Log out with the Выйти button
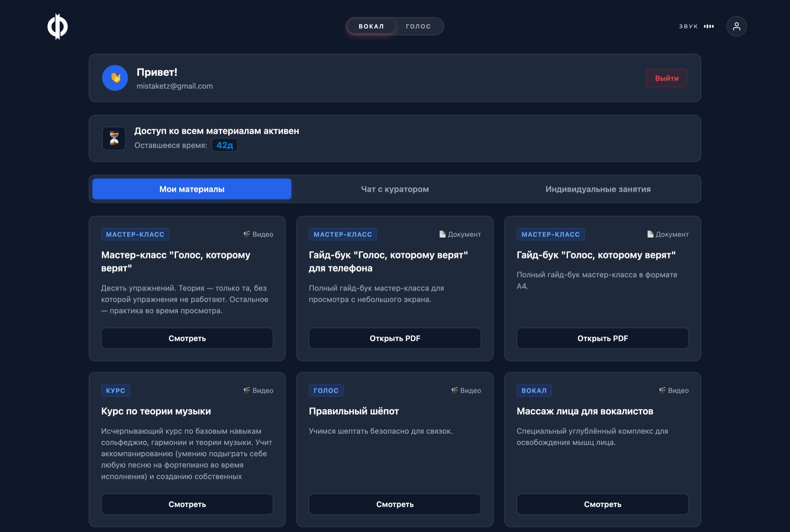The image size is (790, 532). (667, 78)
